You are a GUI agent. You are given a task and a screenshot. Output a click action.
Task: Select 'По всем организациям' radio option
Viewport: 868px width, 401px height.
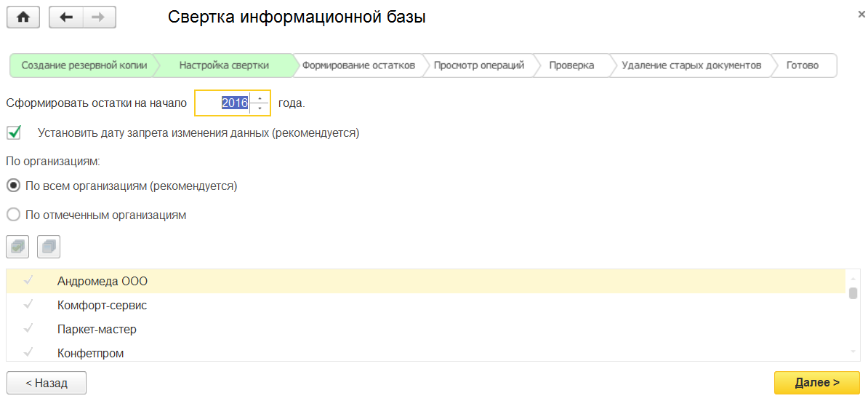click(12, 186)
